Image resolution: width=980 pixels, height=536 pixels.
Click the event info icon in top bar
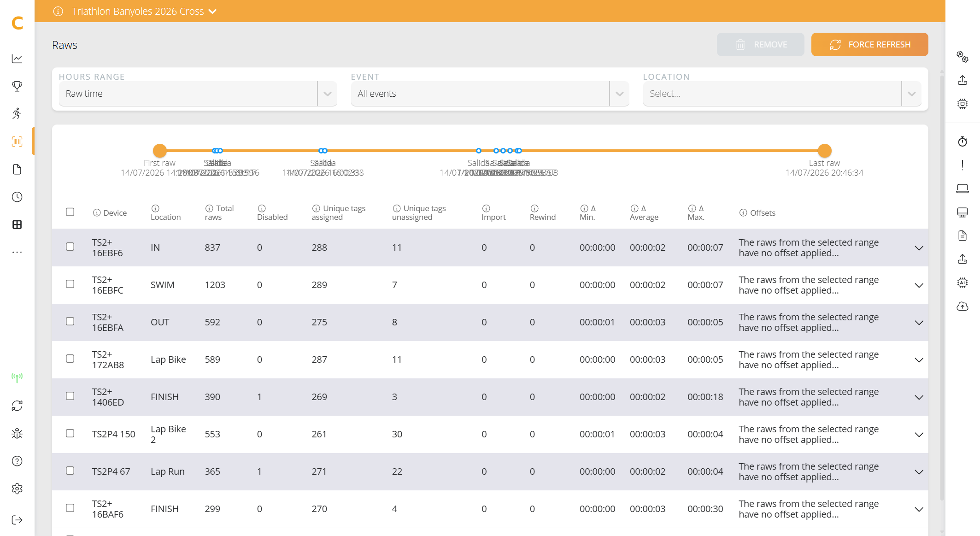pos(58,11)
